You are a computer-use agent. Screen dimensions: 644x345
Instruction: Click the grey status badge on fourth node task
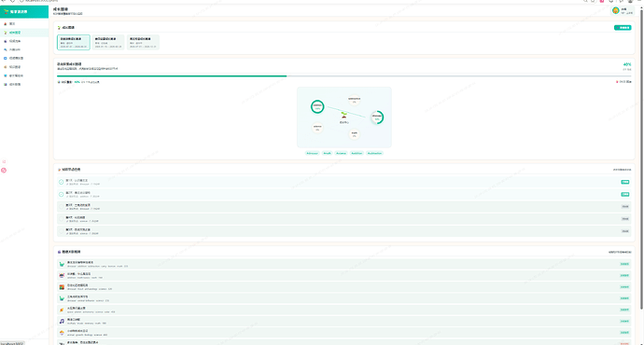point(624,219)
